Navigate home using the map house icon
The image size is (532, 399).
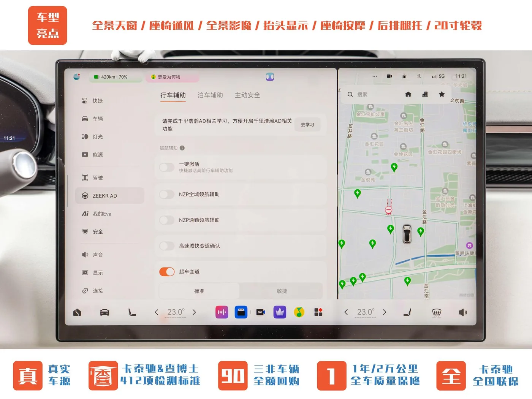(x=408, y=94)
